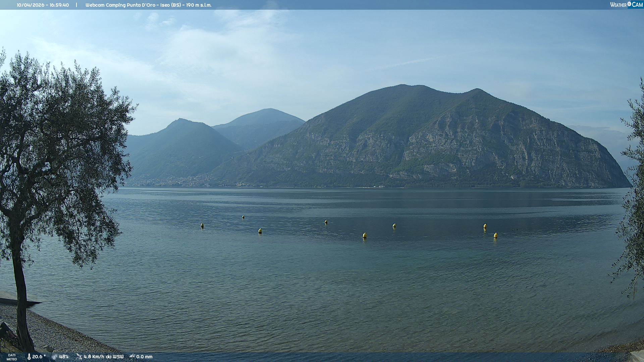Click the 48% humidity value

64,357
